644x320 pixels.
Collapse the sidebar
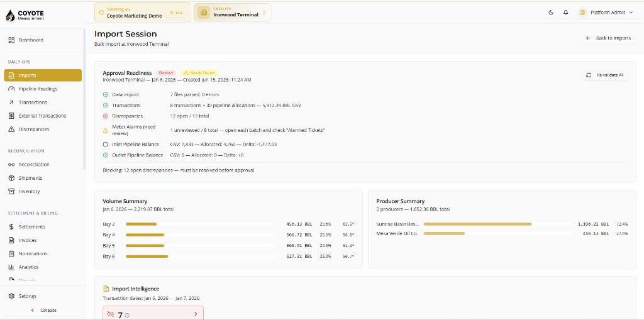(x=43, y=310)
